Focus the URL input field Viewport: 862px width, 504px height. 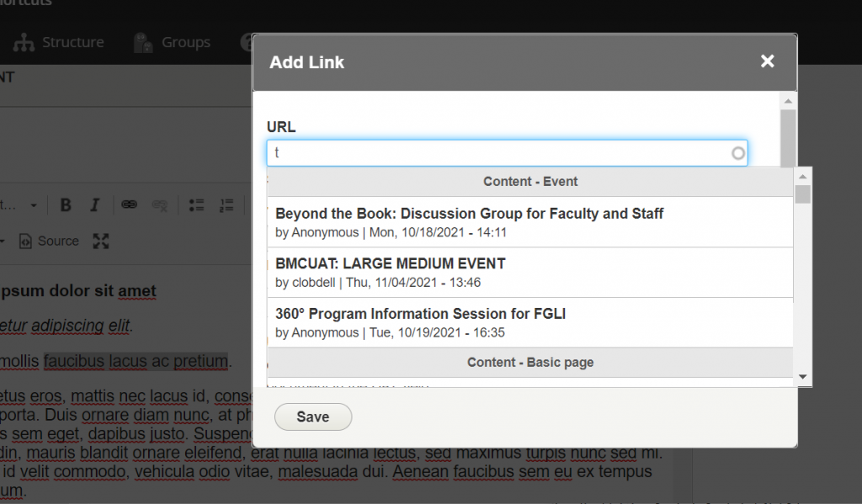[507, 153]
